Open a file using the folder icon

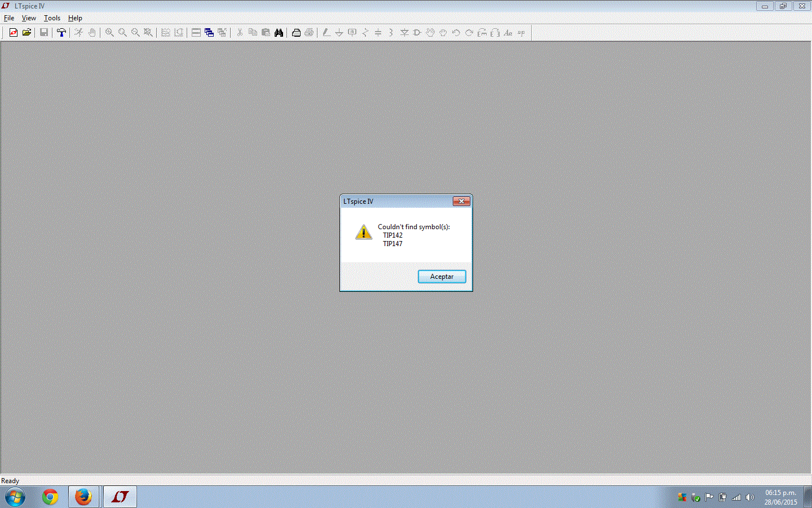coord(27,33)
